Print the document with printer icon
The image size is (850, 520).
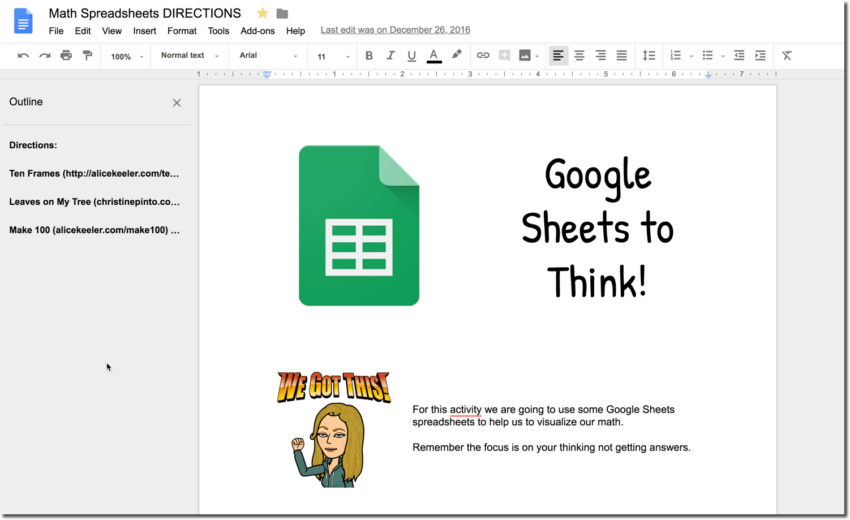pos(66,55)
